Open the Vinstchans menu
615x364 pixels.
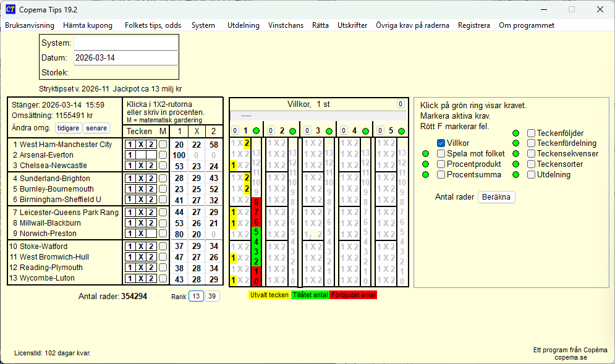(x=286, y=25)
